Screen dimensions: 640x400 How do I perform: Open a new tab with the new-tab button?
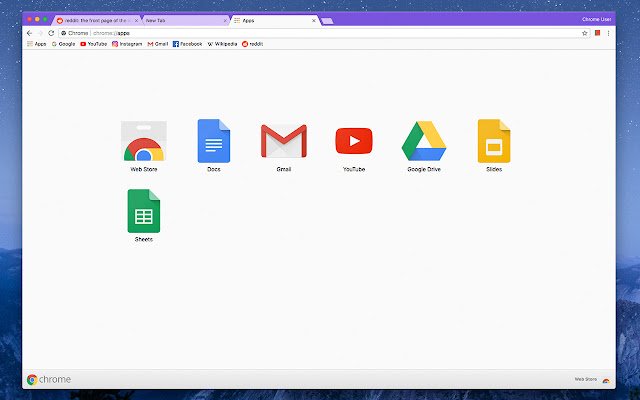pos(327,21)
